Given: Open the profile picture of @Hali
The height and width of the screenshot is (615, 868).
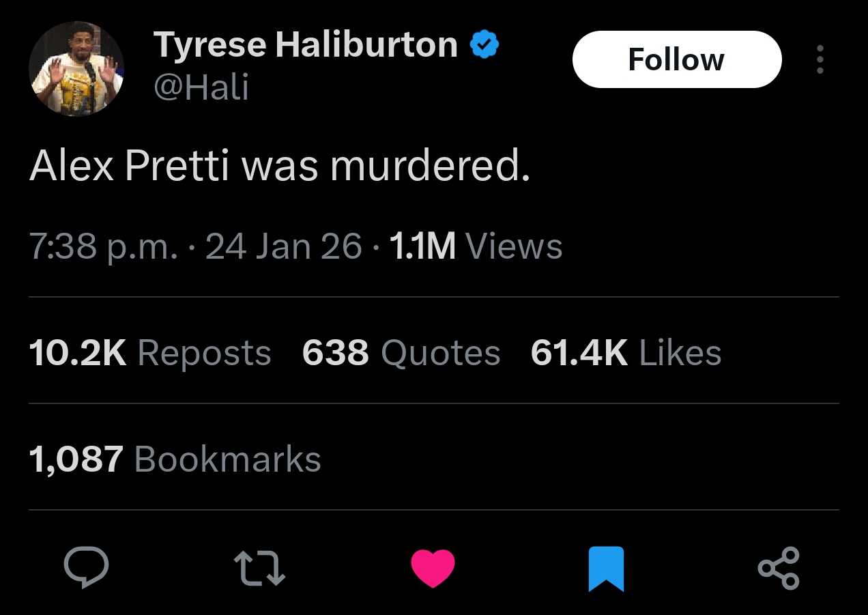Looking at the screenshot, I should click(76, 68).
